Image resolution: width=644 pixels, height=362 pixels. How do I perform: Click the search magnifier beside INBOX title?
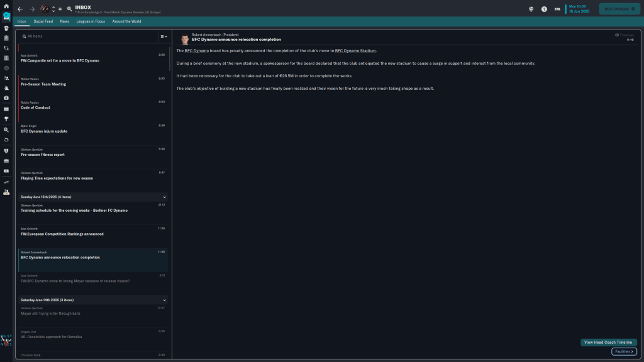pyautogui.click(x=69, y=9)
